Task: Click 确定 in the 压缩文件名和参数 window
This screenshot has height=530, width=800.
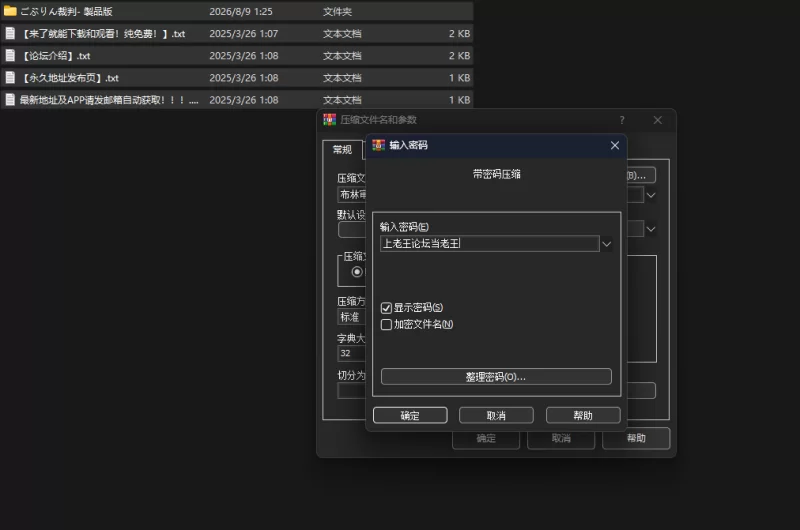Action: [x=486, y=438]
